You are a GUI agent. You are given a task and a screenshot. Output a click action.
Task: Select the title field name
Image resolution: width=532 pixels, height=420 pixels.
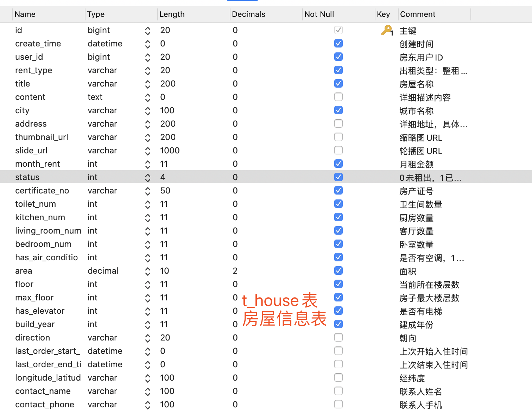[23, 84]
